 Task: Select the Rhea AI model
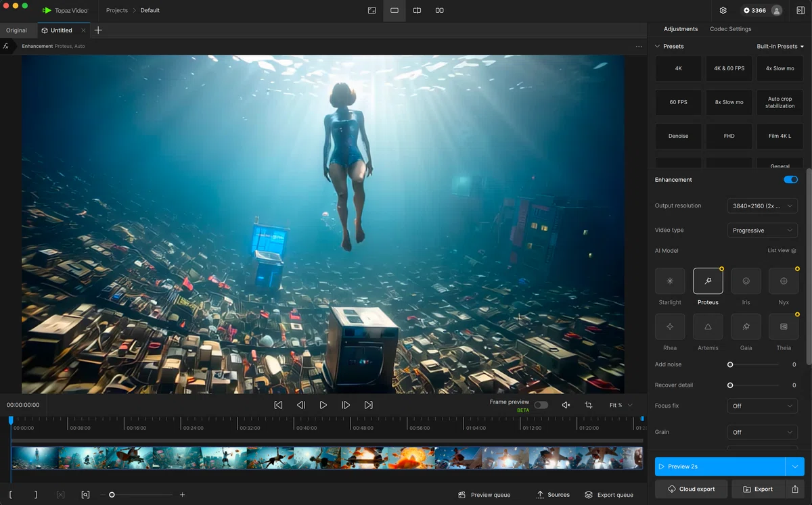(670, 327)
